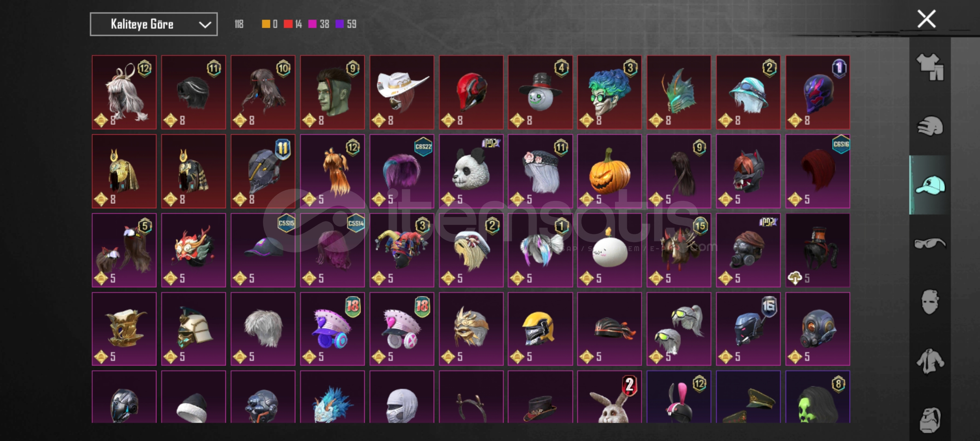Filter by pink quality swatch showing 38
Viewport: 980px width, 441px height.
(318, 24)
